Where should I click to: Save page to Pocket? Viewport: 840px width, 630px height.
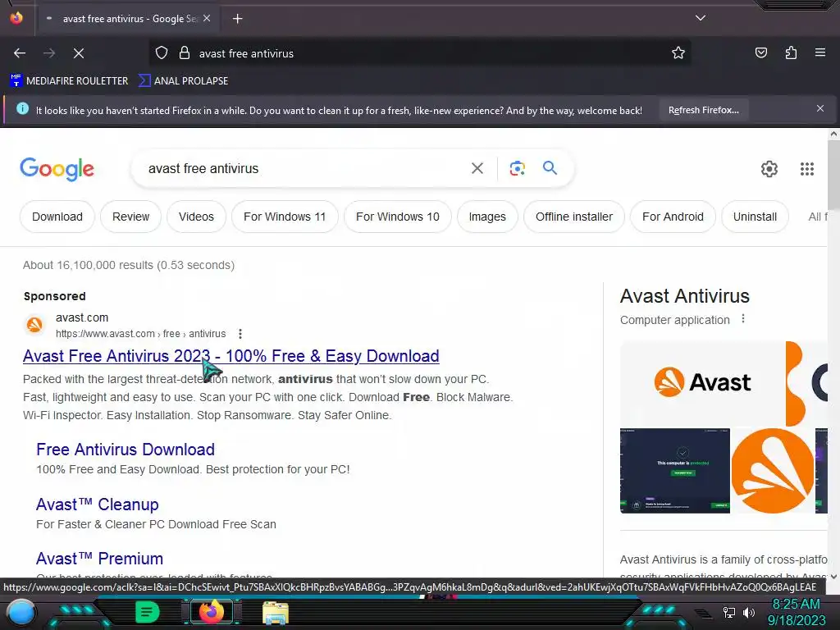point(760,53)
